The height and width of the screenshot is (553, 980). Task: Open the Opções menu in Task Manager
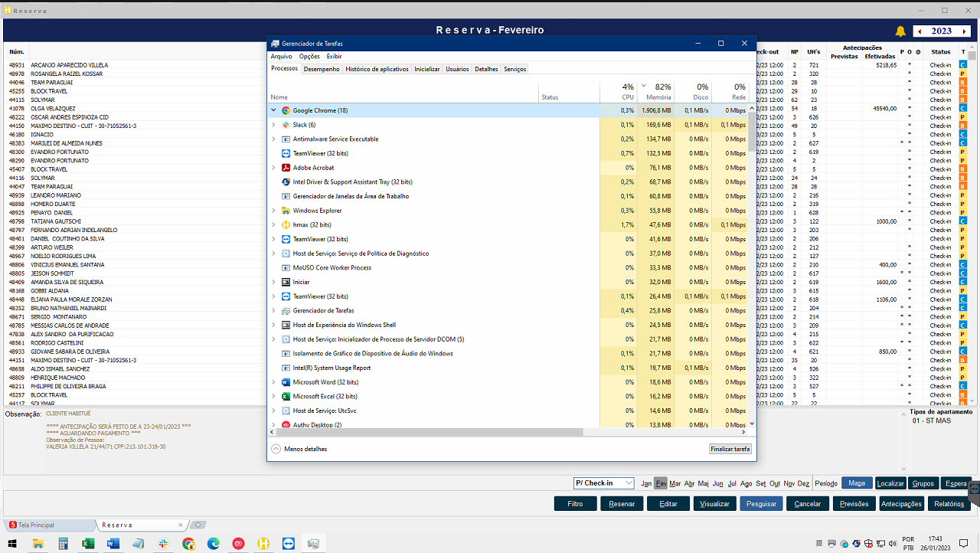309,57
